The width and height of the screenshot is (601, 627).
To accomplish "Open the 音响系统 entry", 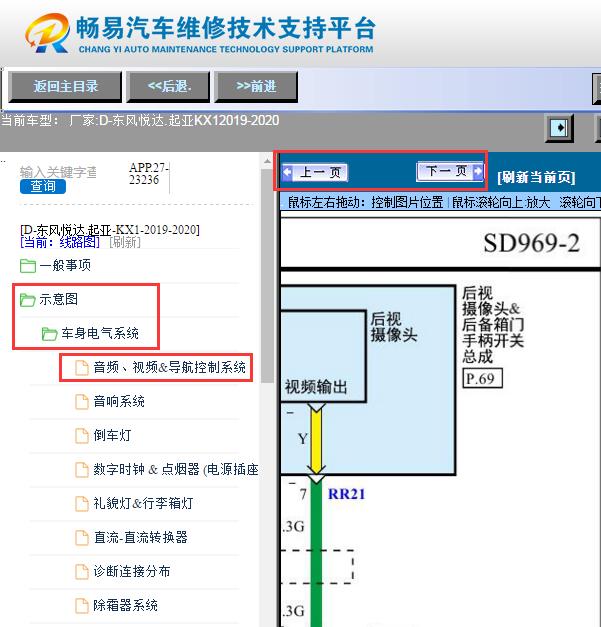I will (x=119, y=401).
